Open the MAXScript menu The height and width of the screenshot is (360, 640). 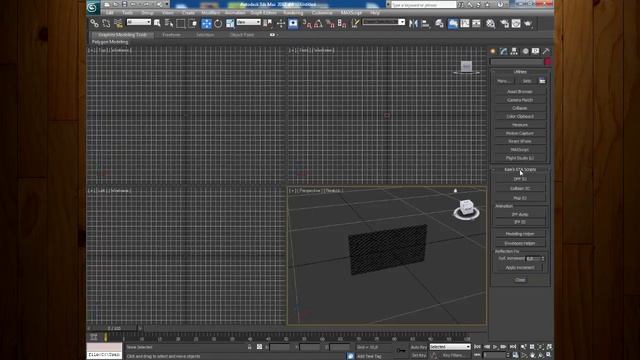[x=351, y=13]
